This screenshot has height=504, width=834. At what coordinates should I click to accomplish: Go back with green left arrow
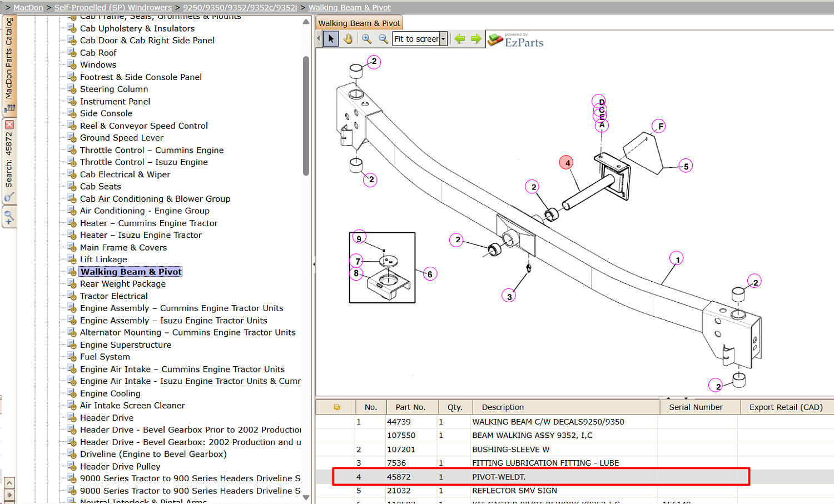coord(460,39)
